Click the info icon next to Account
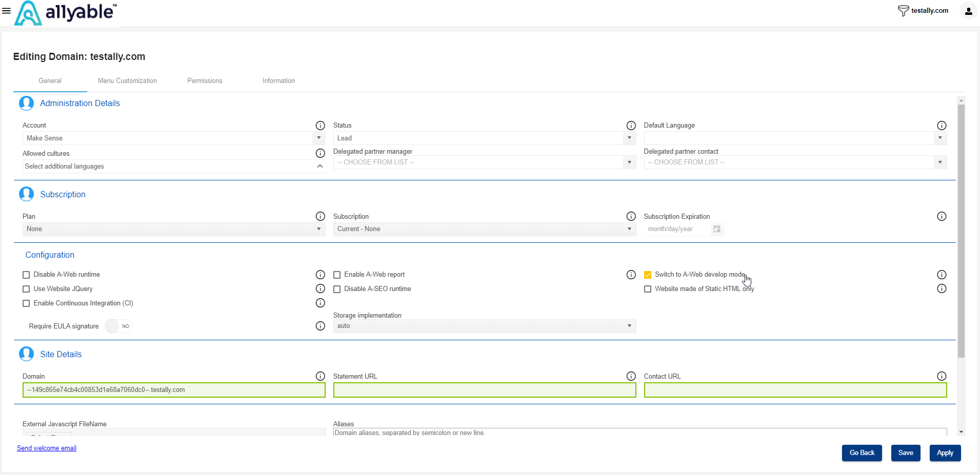 pyautogui.click(x=321, y=126)
